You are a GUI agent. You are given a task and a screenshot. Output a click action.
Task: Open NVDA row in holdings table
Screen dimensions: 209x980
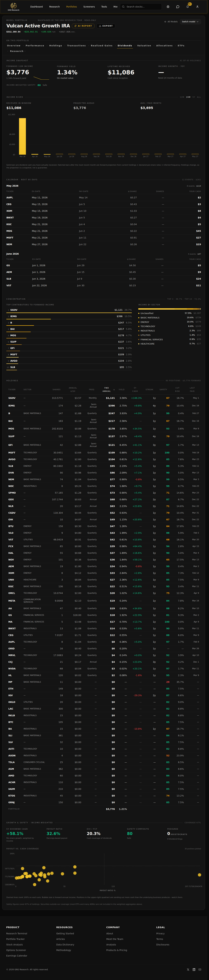pos(104,668)
